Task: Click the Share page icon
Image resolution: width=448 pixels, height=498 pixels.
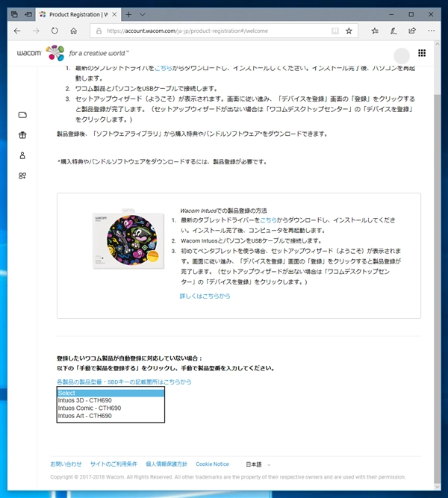Action: [412, 31]
